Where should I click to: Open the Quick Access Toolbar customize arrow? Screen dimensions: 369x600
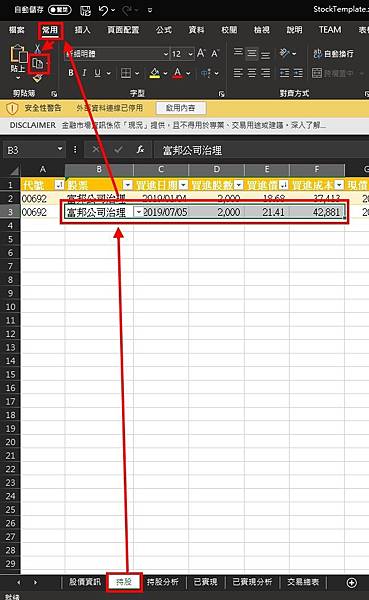pyautogui.click(x=150, y=10)
